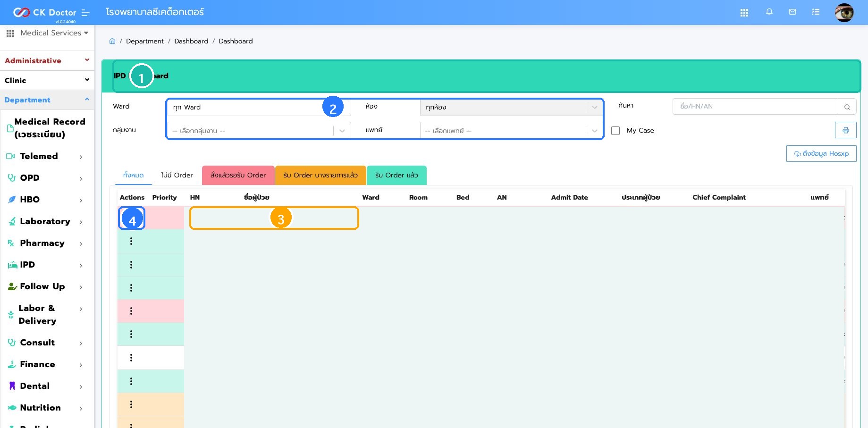The image size is (868, 428).
Task: Click the Medical Record document icon
Action: tap(10, 128)
